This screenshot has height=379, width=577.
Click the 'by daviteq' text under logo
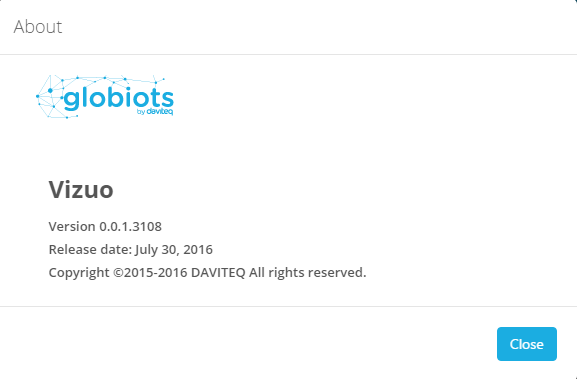(155, 111)
